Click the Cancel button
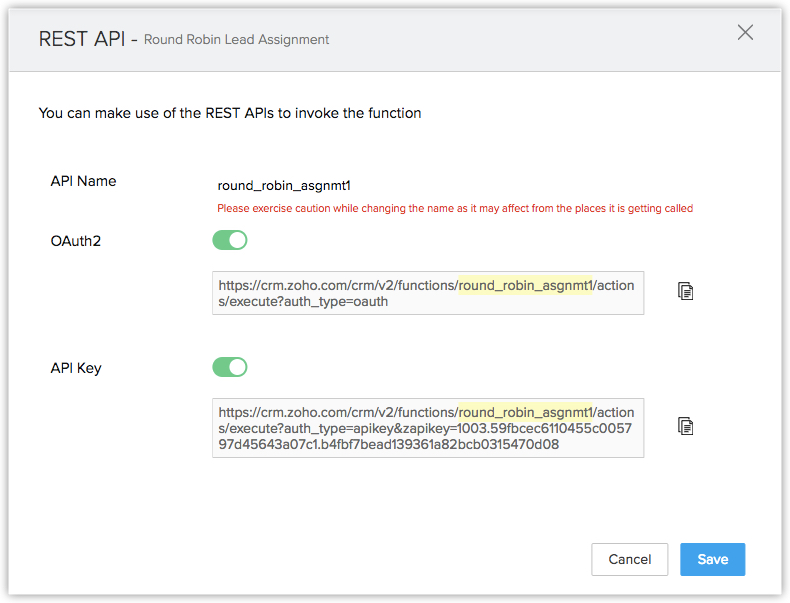The height and width of the screenshot is (603, 790). pos(629,559)
